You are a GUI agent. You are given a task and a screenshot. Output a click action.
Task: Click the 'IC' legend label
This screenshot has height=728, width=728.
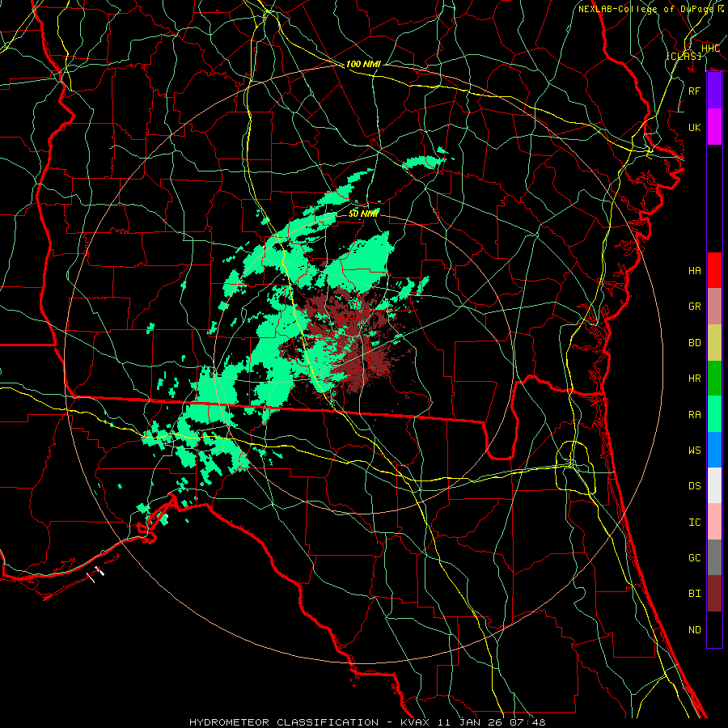(x=695, y=523)
